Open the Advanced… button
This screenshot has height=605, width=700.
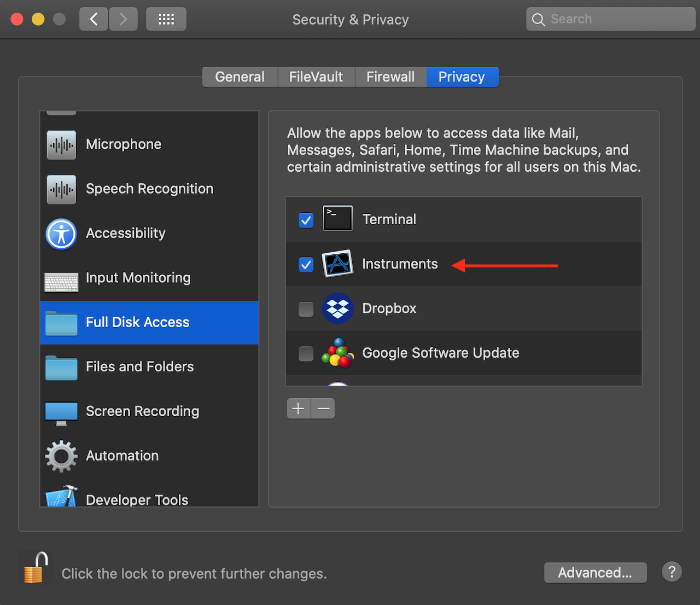596,573
